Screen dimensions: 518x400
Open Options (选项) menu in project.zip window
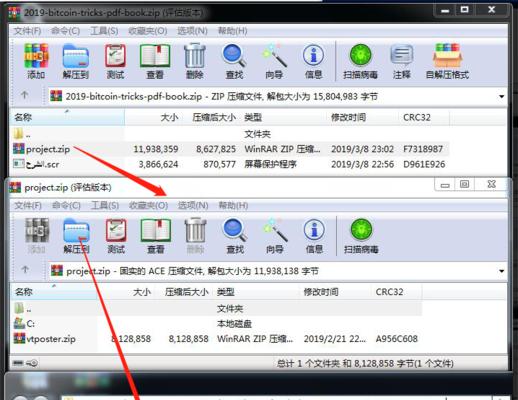coord(193,205)
